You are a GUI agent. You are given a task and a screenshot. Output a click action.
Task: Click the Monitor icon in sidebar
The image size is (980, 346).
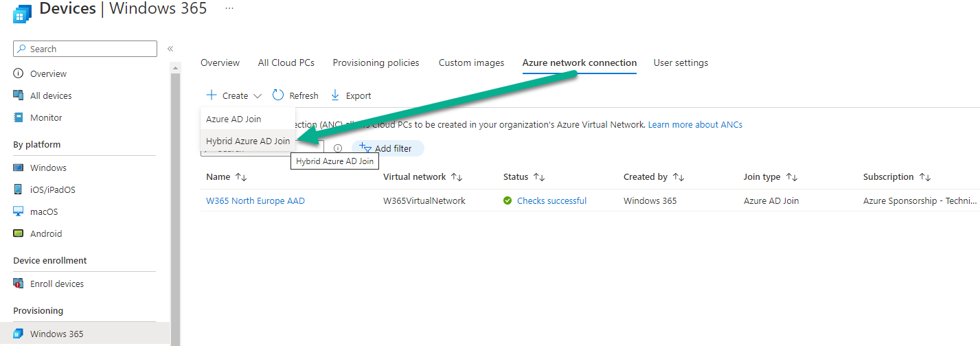(19, 117)
